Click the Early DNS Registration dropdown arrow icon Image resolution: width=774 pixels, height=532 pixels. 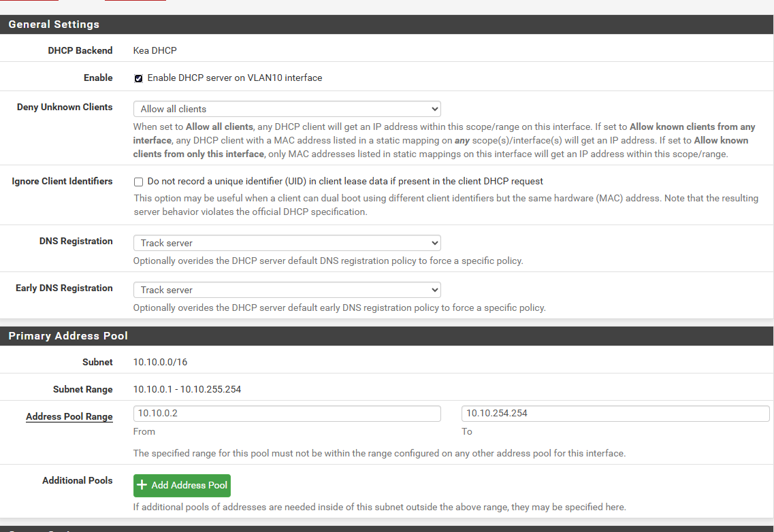tap(435, 290)
